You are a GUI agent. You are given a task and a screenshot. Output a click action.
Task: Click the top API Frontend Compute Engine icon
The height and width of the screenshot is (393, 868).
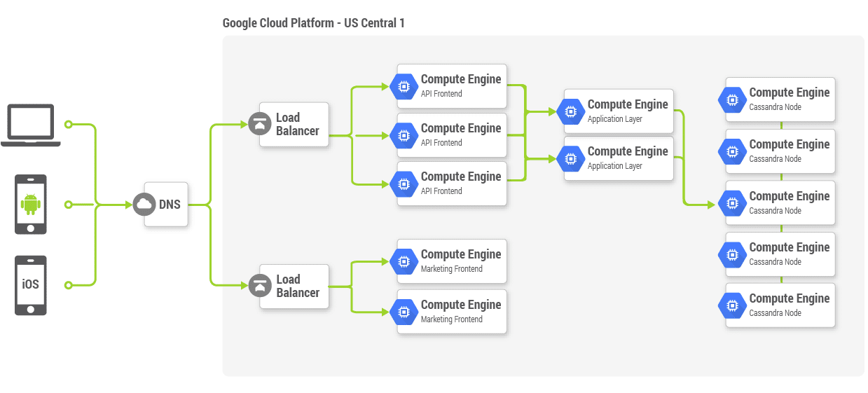[404, 86]
